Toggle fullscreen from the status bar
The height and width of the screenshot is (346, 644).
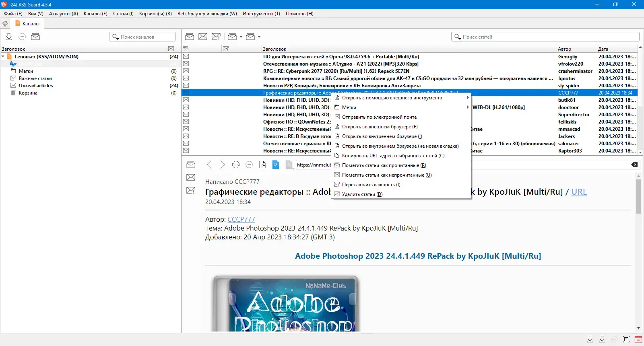(626, 339)
